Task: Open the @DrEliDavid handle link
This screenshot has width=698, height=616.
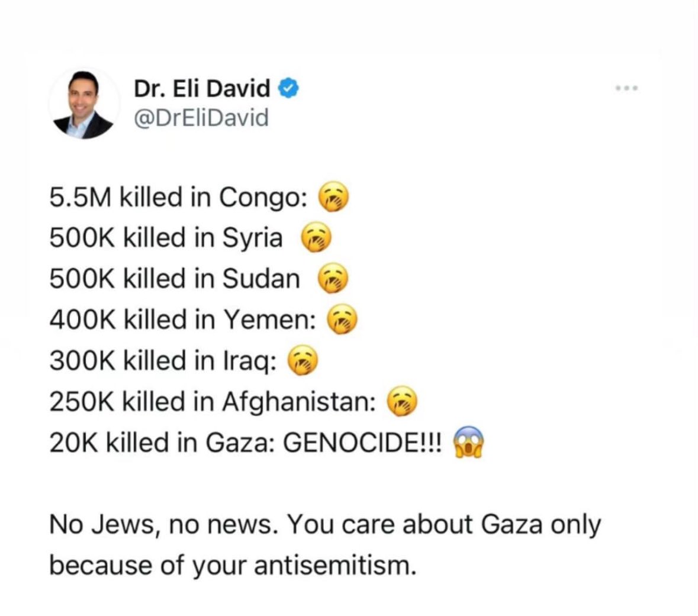Action: (201, 118)
